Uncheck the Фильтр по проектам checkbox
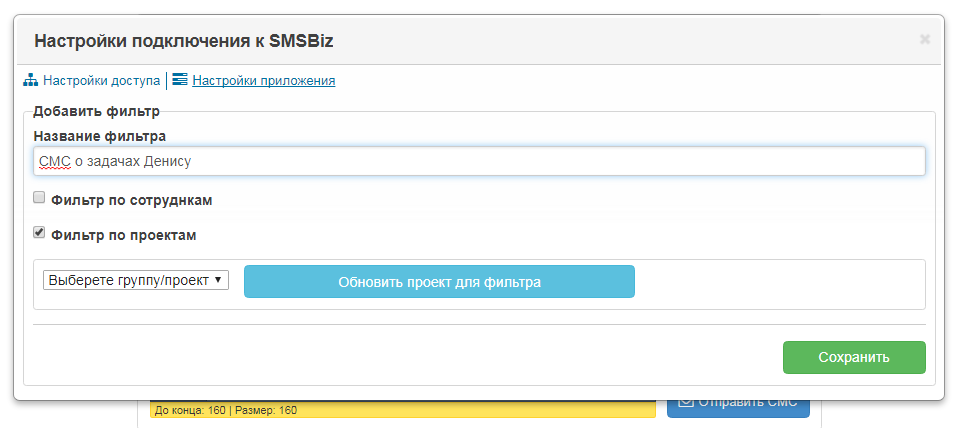 [x=39, y=232]
